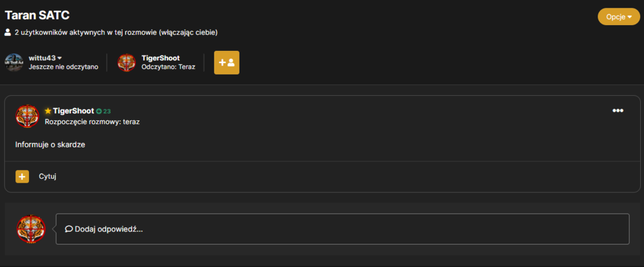644x267 pixels.
Task: Click TigerShoot avatar in participant list
Action: click(x=126, y=62)
